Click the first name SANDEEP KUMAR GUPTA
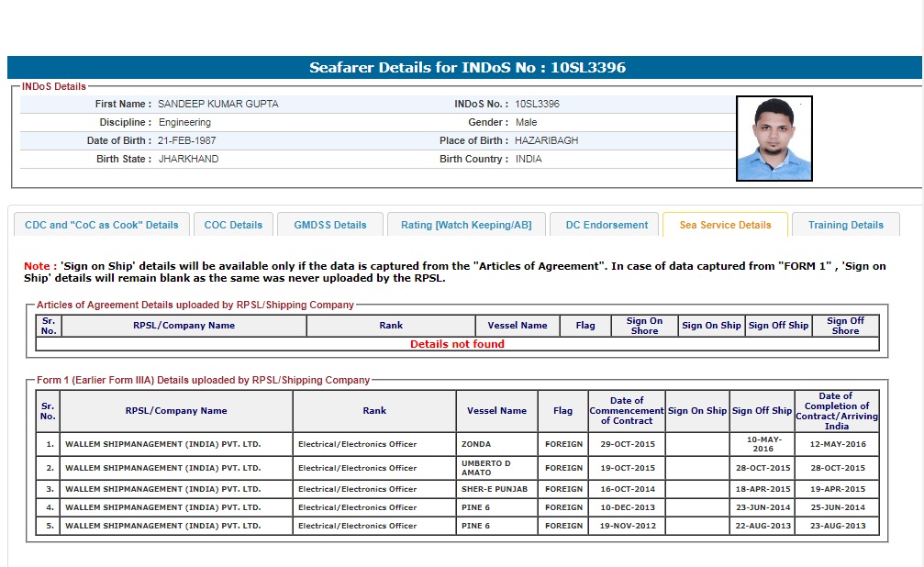This screenshot has width=924, height=567. (x=218, y=104)
